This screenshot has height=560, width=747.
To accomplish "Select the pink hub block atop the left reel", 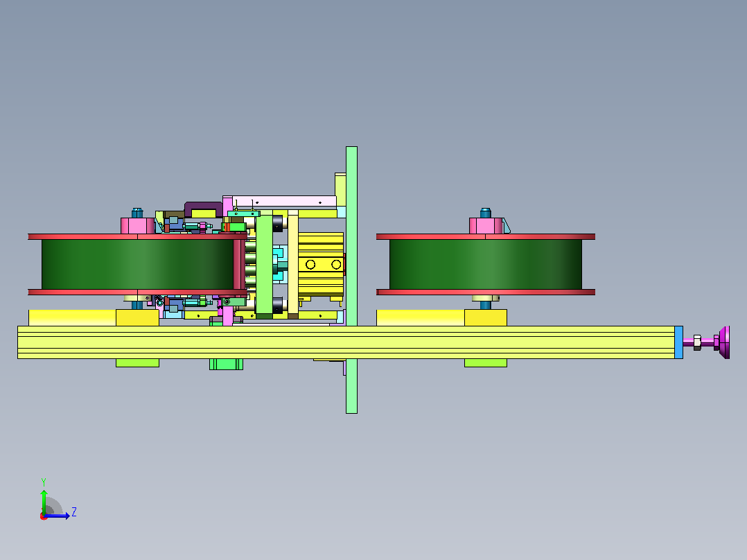I will tap(137, 226).
